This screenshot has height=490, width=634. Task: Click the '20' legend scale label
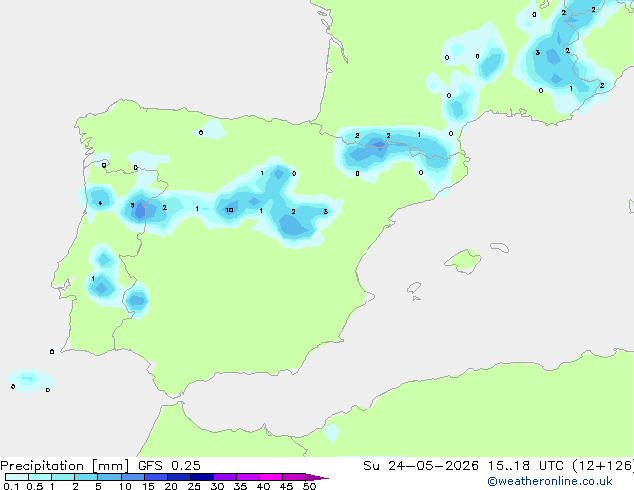click(171, 486)
